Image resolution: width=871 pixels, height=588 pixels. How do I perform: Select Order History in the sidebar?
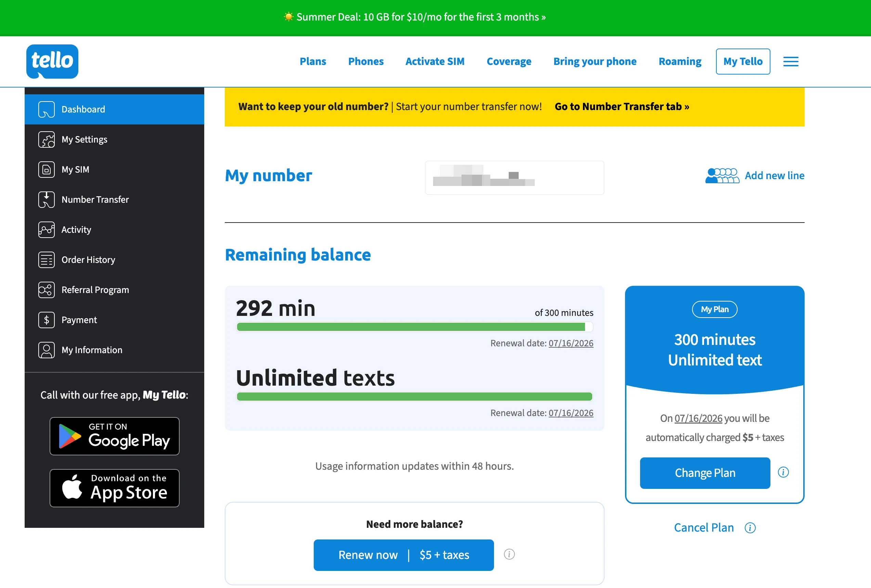114,259
